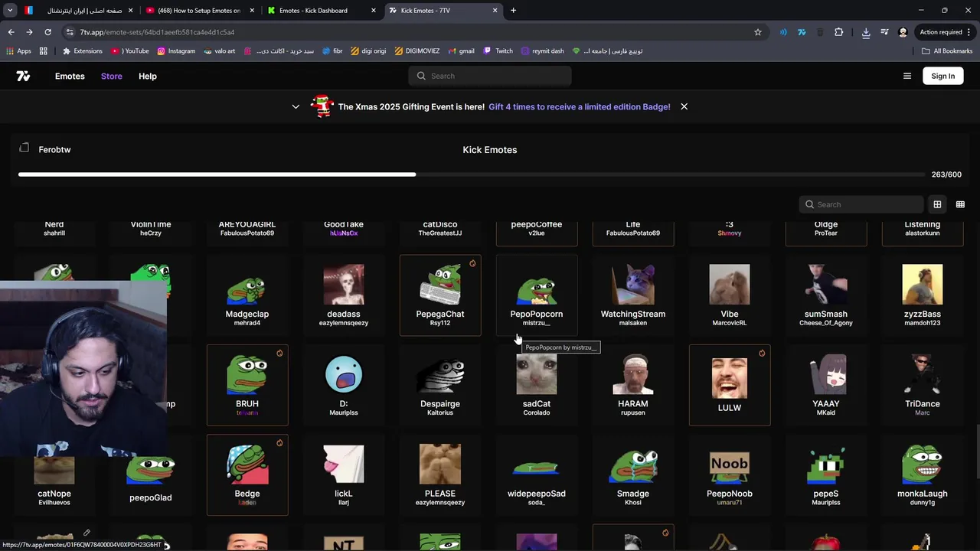980x551 pixels.
Task: Focus the emote set Search field
Action: 861,204
